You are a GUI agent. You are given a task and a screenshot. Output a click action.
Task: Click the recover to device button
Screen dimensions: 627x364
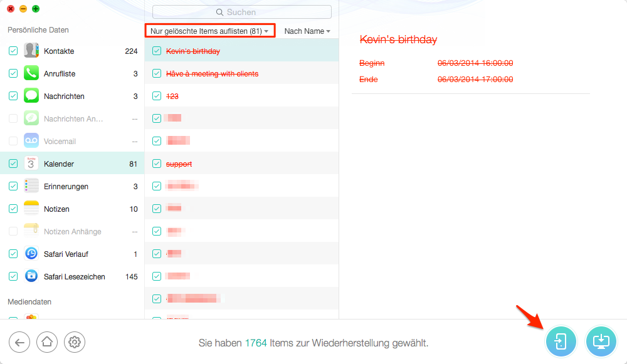coord(561,341)
